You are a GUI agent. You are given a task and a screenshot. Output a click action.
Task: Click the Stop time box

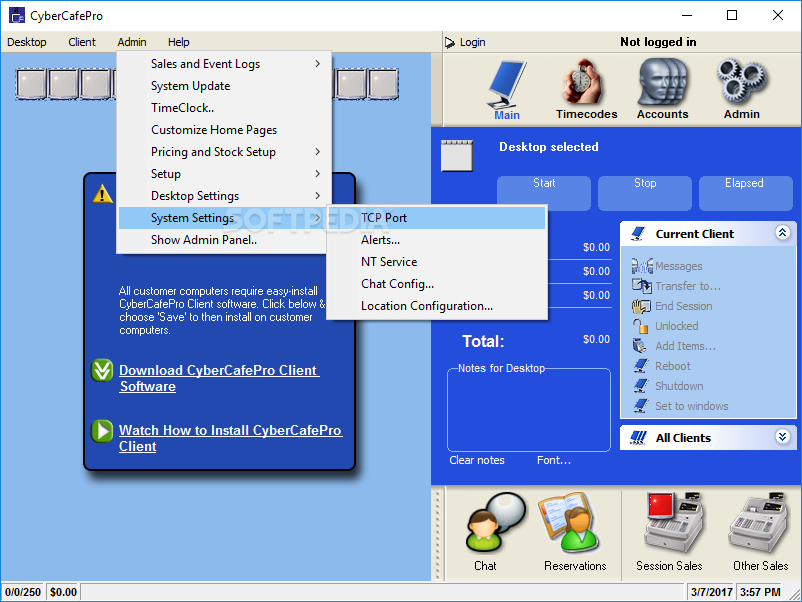644,193
